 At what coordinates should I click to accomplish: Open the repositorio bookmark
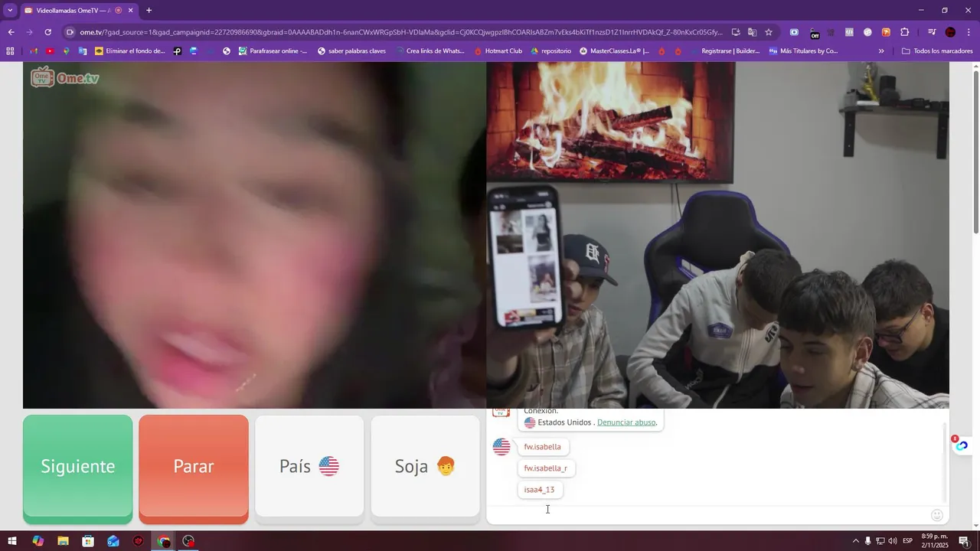(x=550, y=51)
